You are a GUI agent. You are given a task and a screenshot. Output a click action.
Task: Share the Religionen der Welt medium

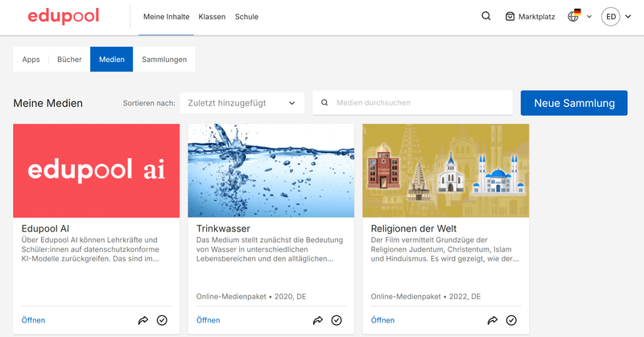point(493,320)
